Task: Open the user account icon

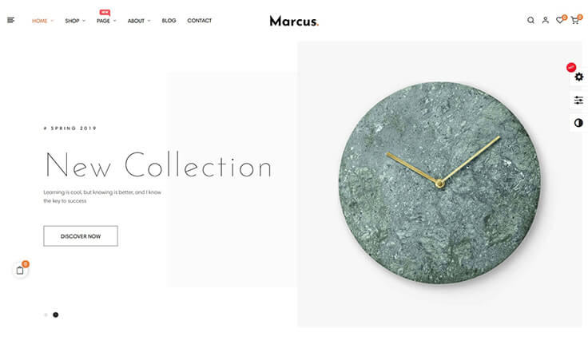Action: [x=545, y=20]
